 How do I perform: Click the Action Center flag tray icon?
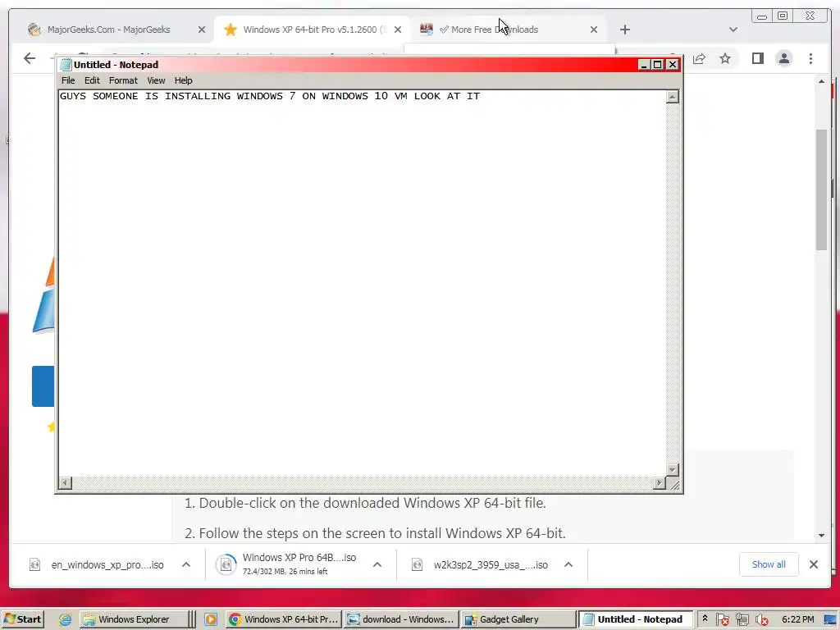[x=722, y=619]
